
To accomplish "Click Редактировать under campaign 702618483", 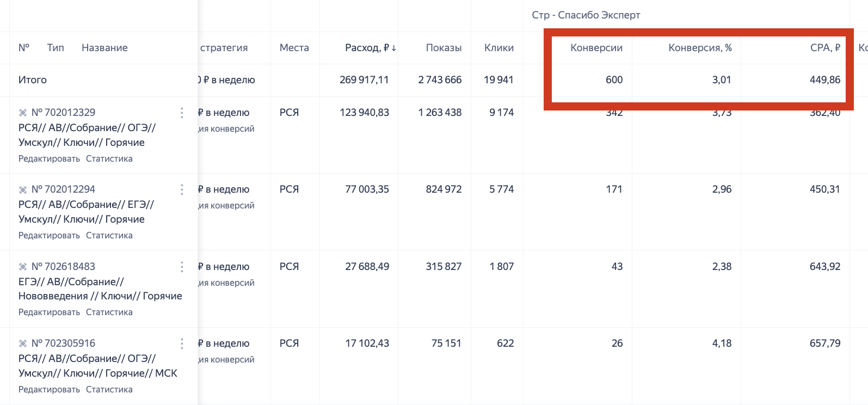I will tap(49, 312).
